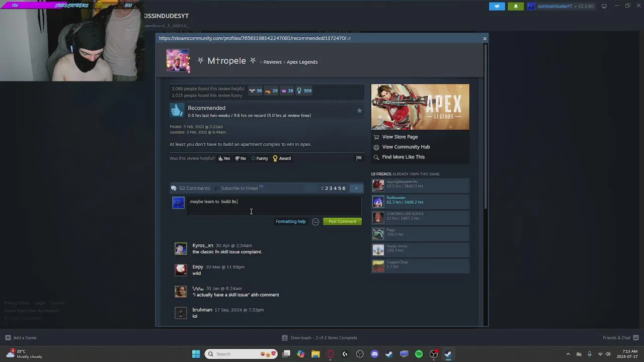Click the award badge showing 399

pyautogui.click(x=304, y=91)
